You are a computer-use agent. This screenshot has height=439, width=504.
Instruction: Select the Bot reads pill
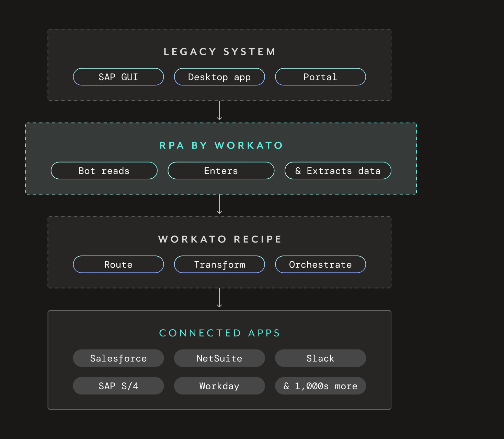104,170
